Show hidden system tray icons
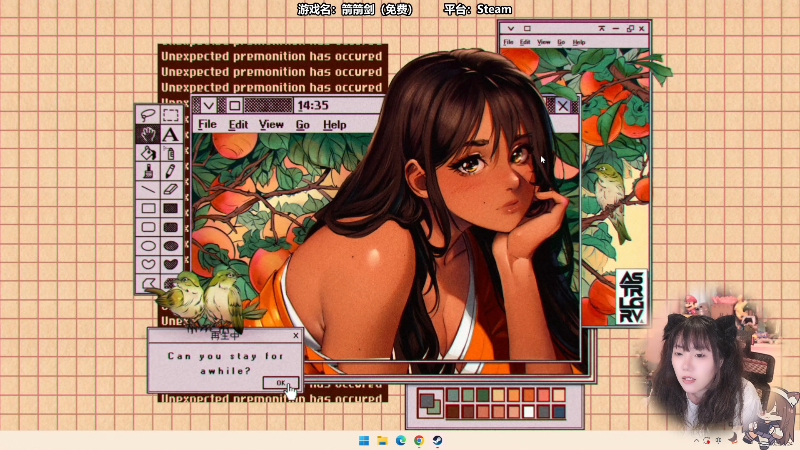 point(696,440)
